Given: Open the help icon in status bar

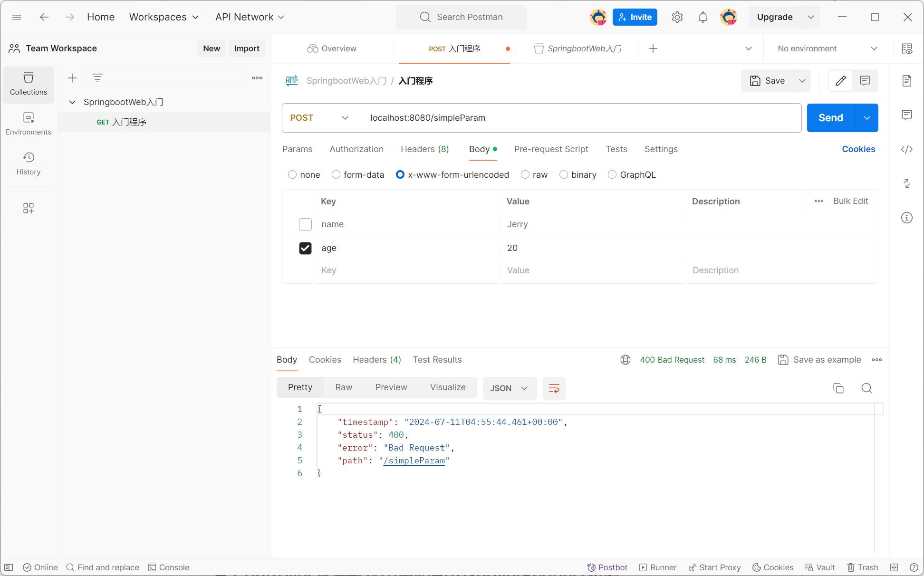Looking at the screenshot, I should click(x=914, y=567).
